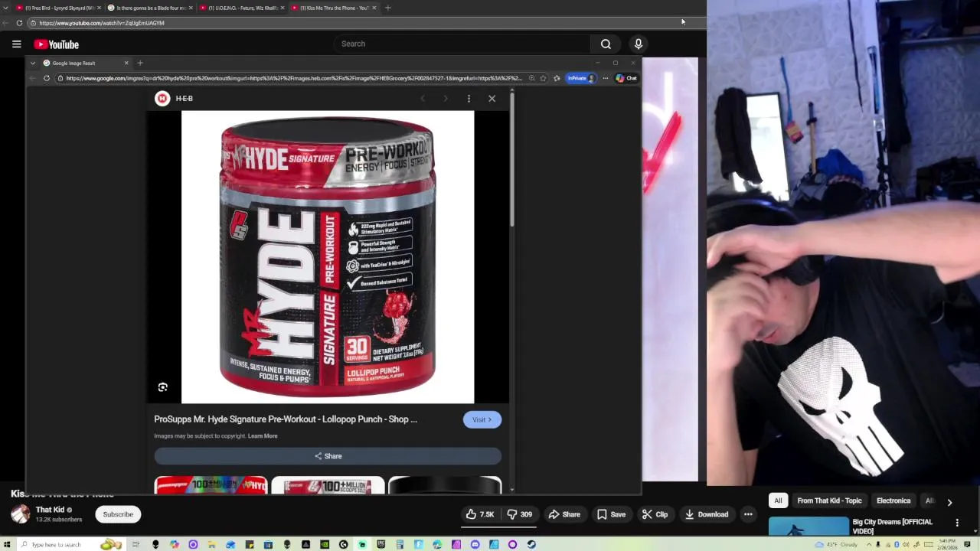Click the YouTube search field
The width and height of the screenshot is (980, 551).
coord(462,44)
